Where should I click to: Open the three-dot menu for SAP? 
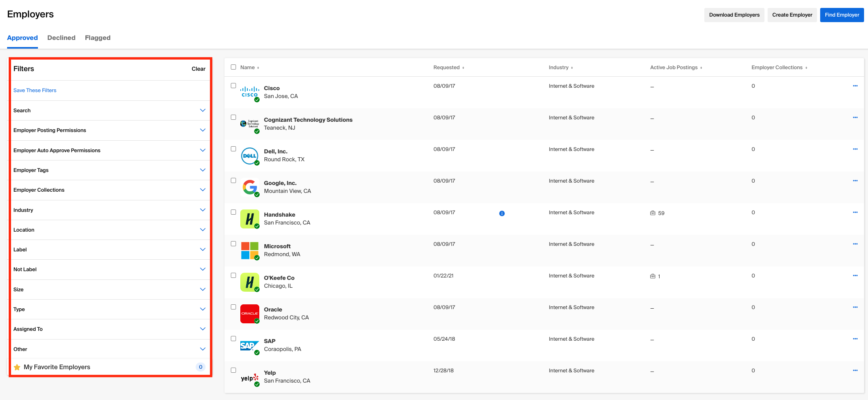855,339
